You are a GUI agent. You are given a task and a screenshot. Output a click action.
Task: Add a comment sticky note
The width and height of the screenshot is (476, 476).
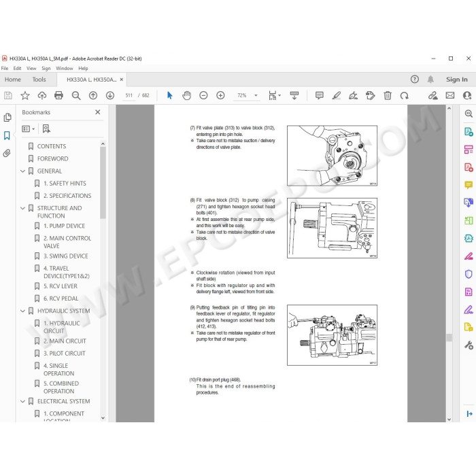pos(320,96)
